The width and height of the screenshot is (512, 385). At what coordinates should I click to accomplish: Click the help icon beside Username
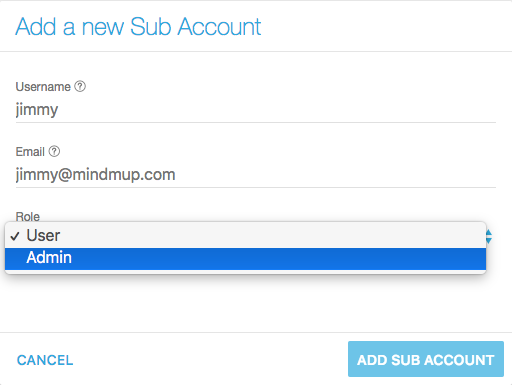80,87
